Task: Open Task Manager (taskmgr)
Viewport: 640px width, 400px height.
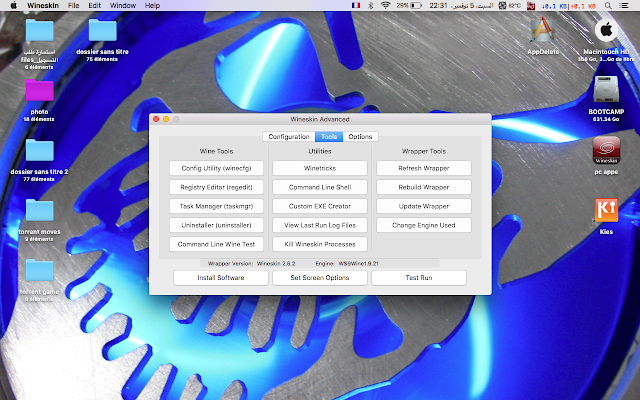Action: [x=216, y=206]
